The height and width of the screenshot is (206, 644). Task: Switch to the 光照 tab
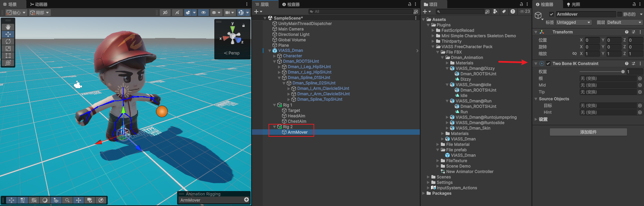[x=573, y=4]
